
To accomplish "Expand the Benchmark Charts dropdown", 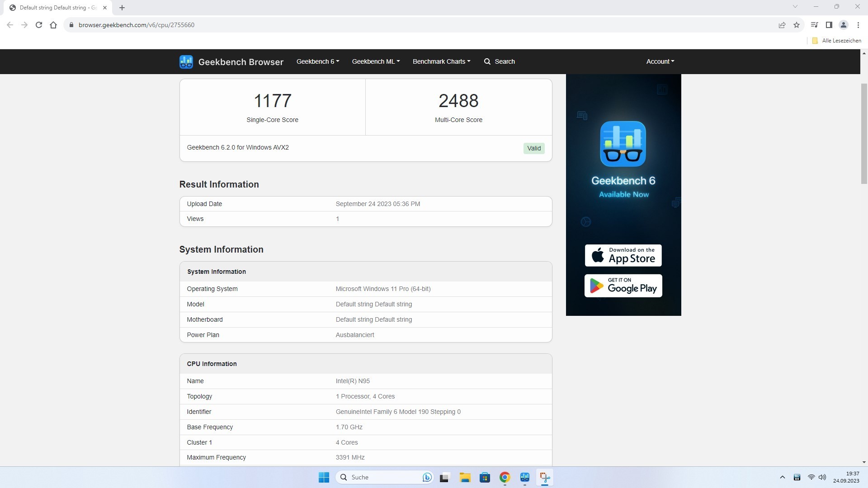I will pos(441,61).
